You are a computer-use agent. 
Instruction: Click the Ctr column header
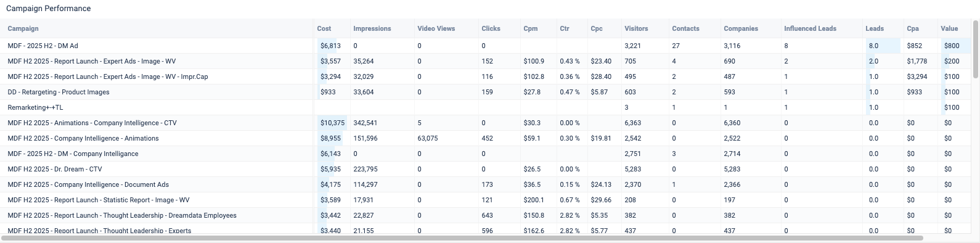pyautogui.click(x=565, y=28)
